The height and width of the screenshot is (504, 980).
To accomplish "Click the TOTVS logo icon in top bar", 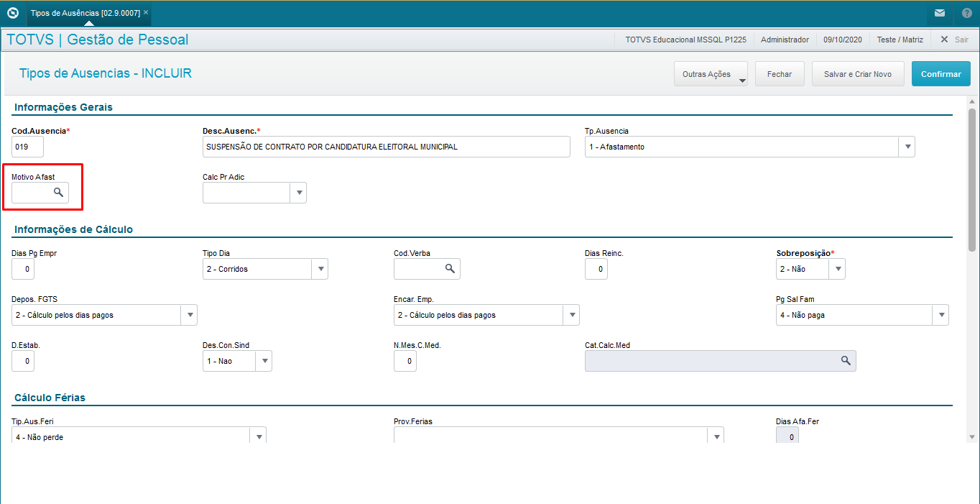I will tap(12, 13).
